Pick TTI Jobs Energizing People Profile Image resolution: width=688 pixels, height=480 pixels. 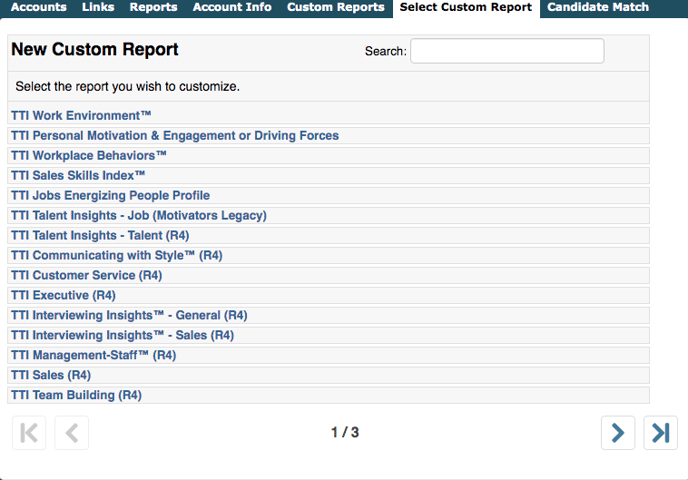[110, 195]
